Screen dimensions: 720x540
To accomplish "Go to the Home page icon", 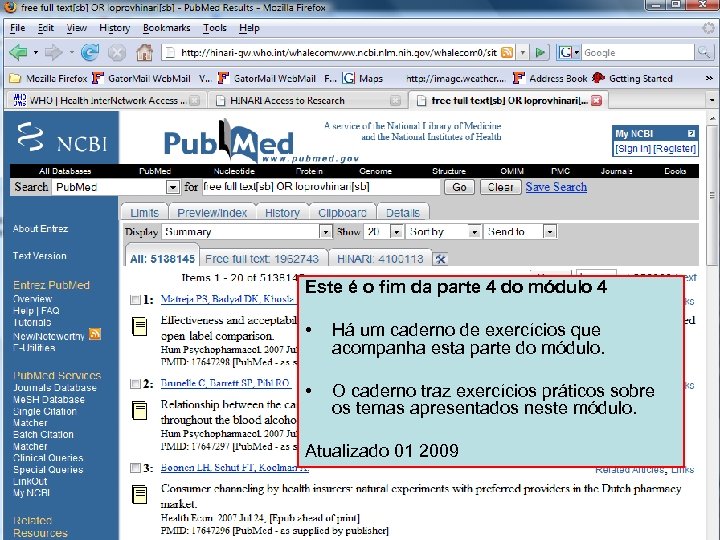I will click(144, 53).
